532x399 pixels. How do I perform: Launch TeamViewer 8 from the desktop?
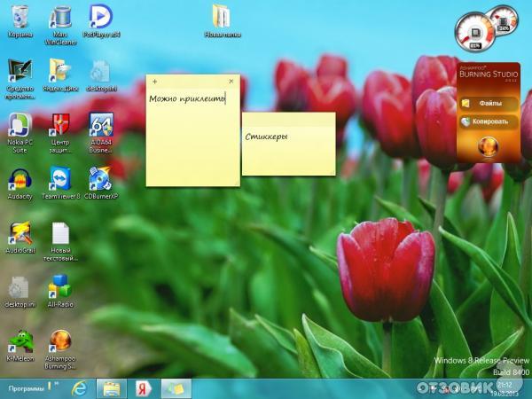pyautogui.click(x=60, y=180)
